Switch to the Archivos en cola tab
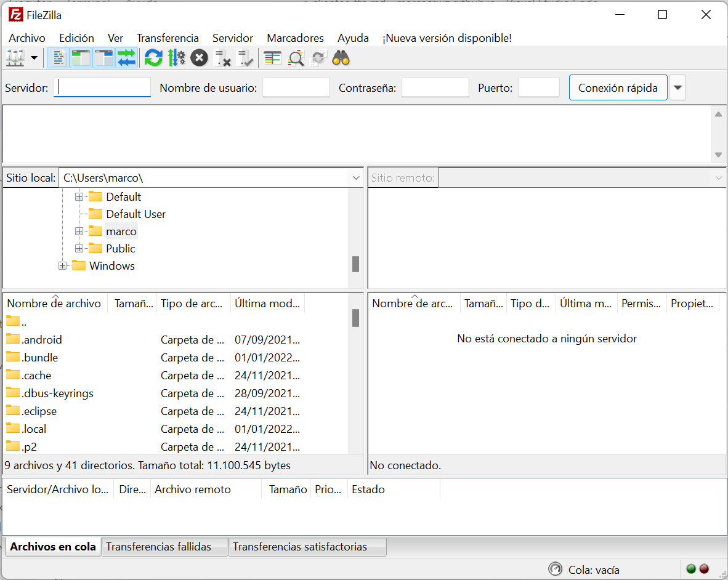This screenshot has width=728, height=580. (53, 547)
